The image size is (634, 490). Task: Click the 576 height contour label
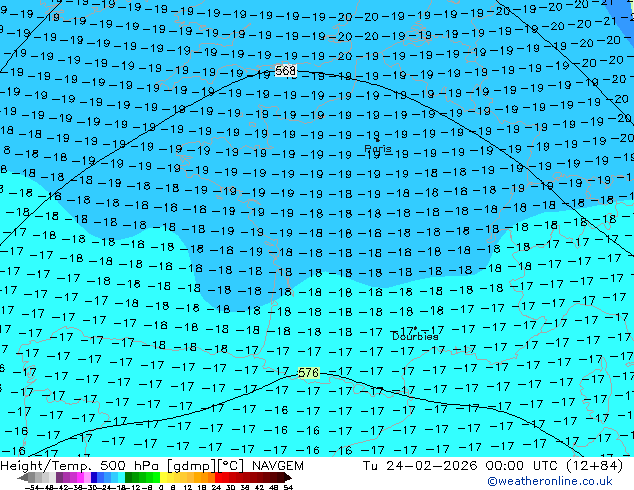309,372
